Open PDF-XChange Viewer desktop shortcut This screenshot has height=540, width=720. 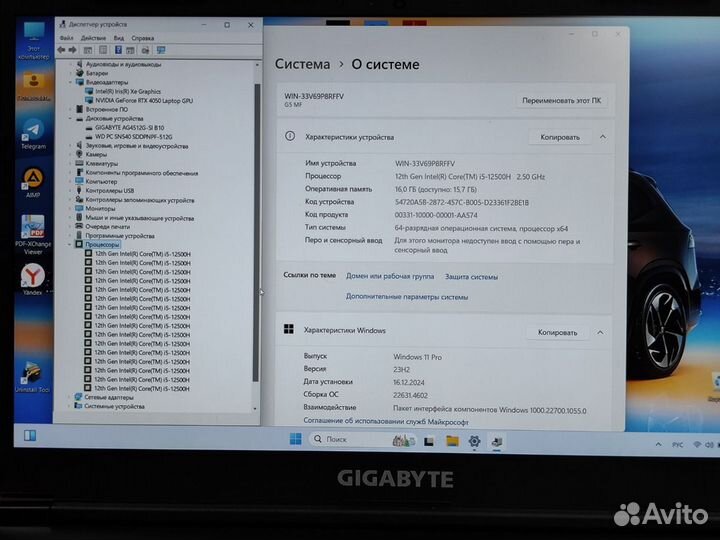point(33,235)
